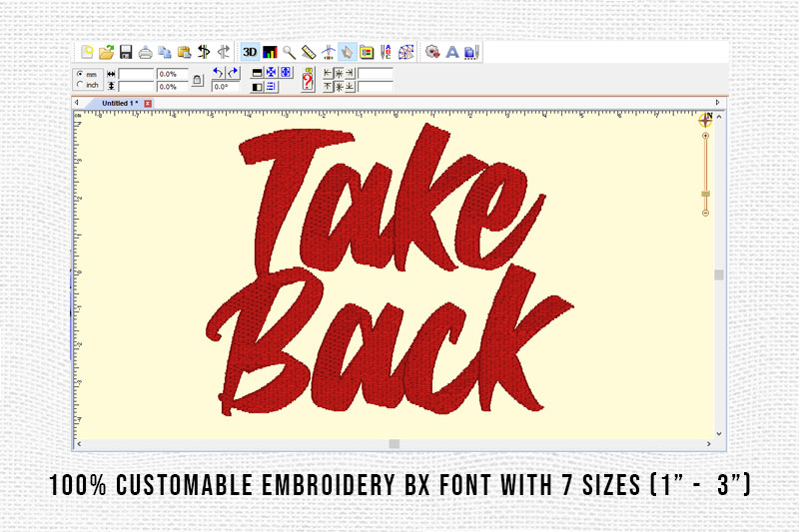This screenshot has height=532, width=799.
Task: Select the magnifying glass zoom tool
Action: click(x=289, y=52)
